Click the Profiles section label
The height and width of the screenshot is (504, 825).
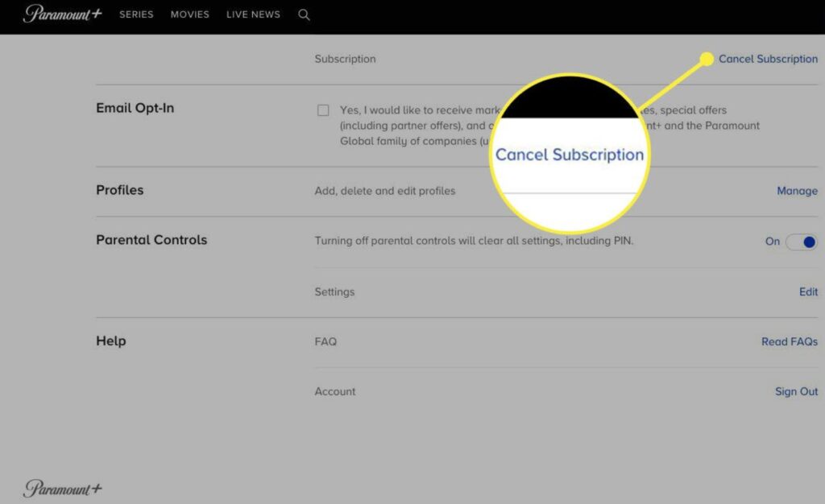[119, 190]
